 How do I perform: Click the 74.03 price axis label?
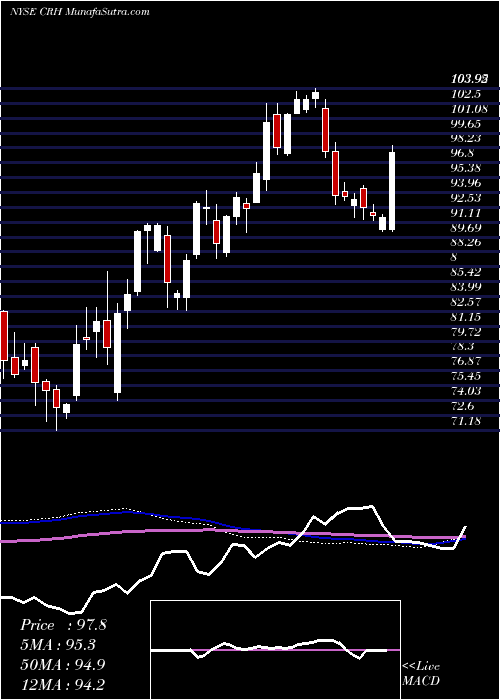pos(466,391)
